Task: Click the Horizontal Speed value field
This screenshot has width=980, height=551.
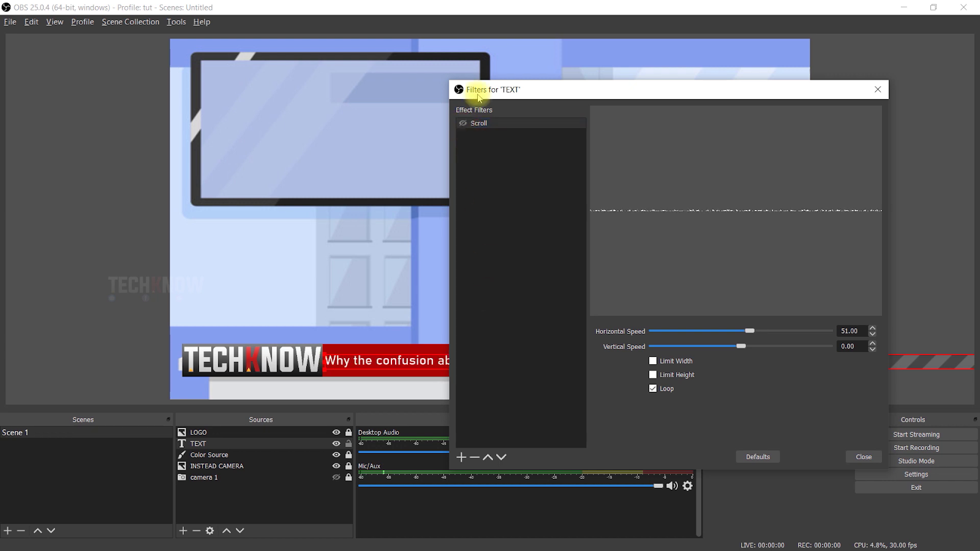Action: [x=852, y=331]
